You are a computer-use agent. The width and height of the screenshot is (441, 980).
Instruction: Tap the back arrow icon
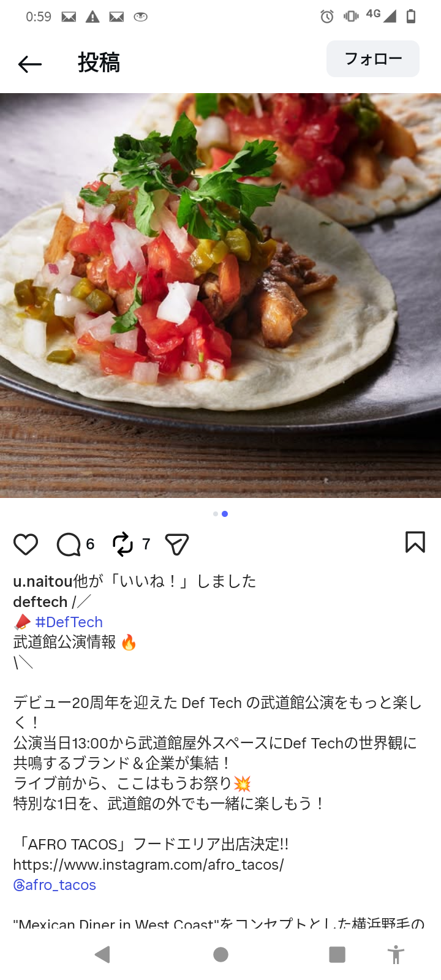[x=29, y=64]
